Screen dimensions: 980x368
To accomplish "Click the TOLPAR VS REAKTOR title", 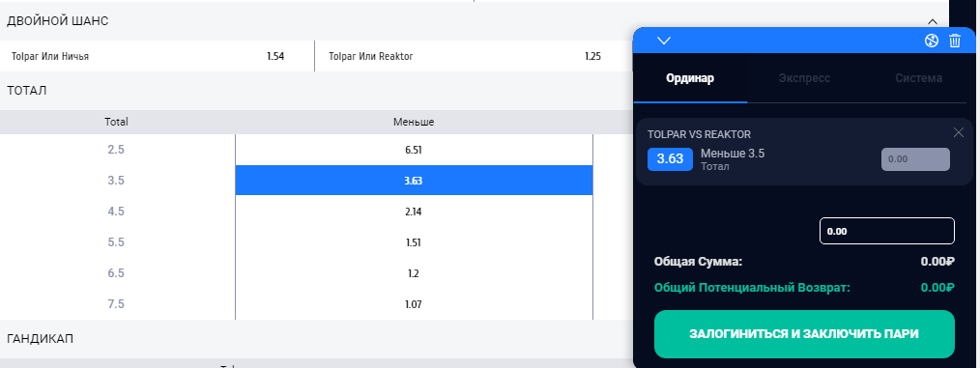I will (699, 134).
